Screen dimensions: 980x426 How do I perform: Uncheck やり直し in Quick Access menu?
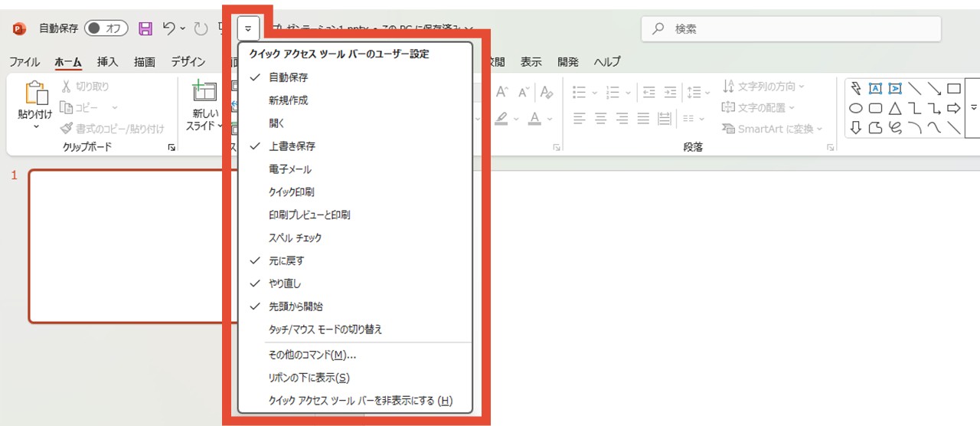355,283
